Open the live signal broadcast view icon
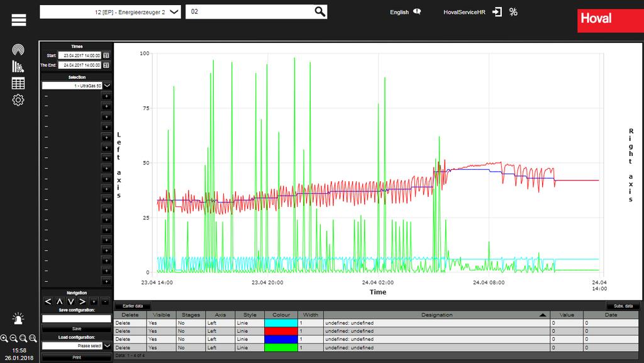Screen dimensions: 644x363 [x=18, y=50]
